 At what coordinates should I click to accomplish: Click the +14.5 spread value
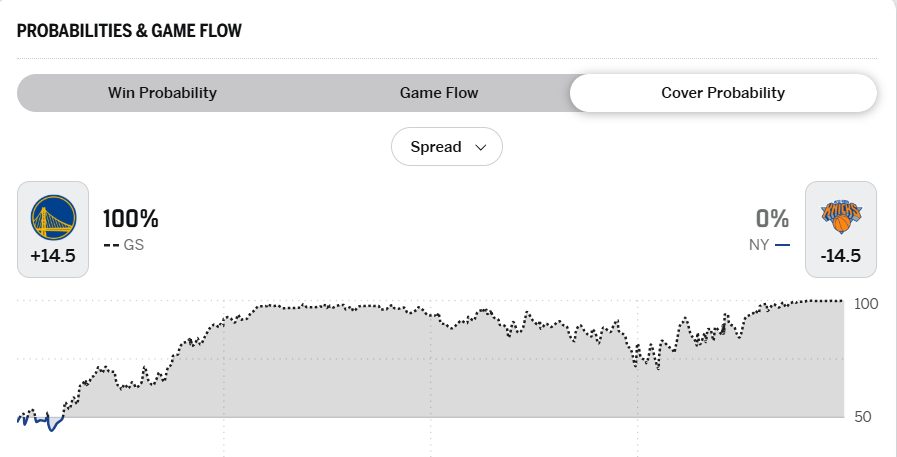pyautogui.click(x=53, y=256)
